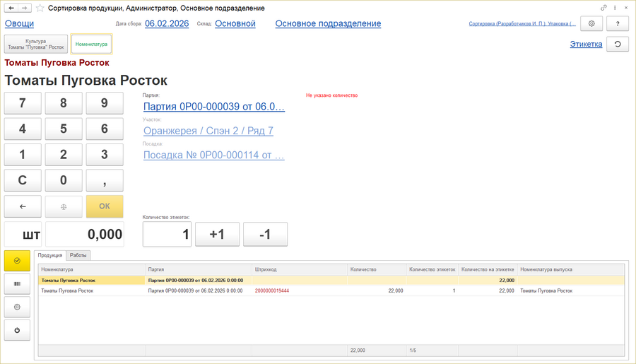This screenshot has width=636, height=364.
Task: Select the Основной warehouse link
Action: [235, 23]
